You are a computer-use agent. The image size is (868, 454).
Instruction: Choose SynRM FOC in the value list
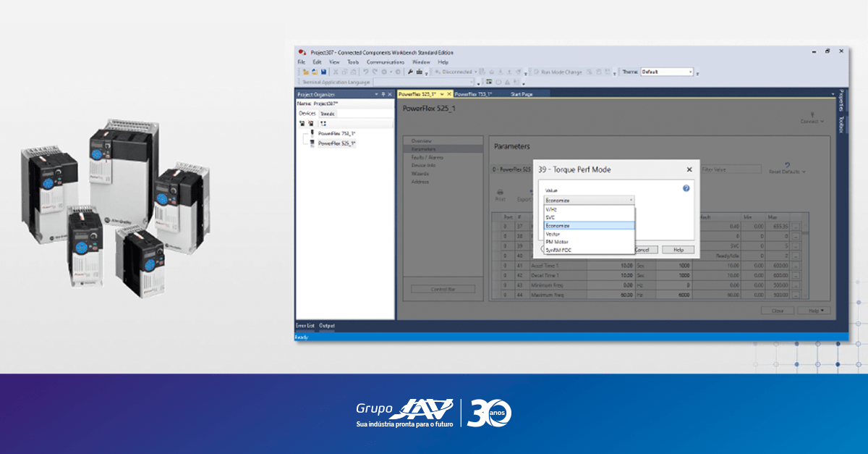pos(589,250)
